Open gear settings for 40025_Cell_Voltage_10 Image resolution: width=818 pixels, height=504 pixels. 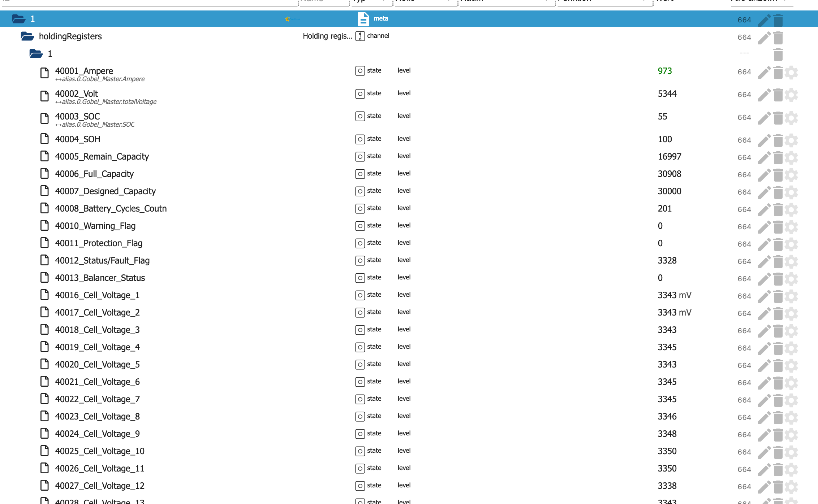[x=791, y=452]
